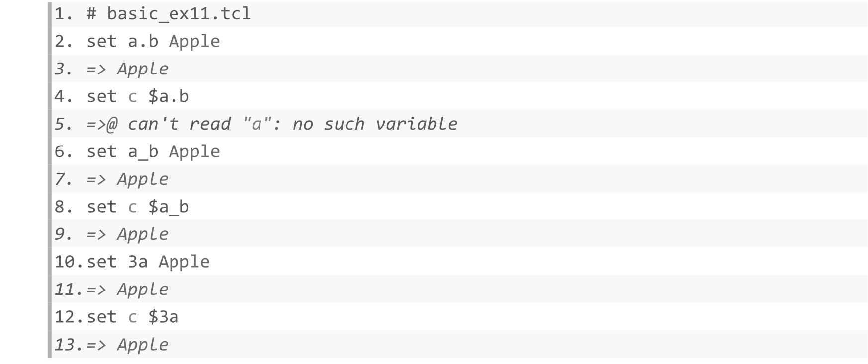Click the '$3a' reference on line 12
Image resolution: width=868 pixels, height=364 pixels.
[164, 317]
